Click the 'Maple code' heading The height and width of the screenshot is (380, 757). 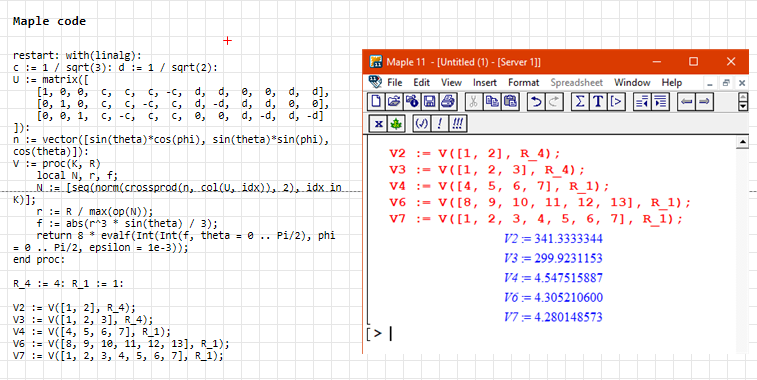pyautogui.click(x=49, y=21)
